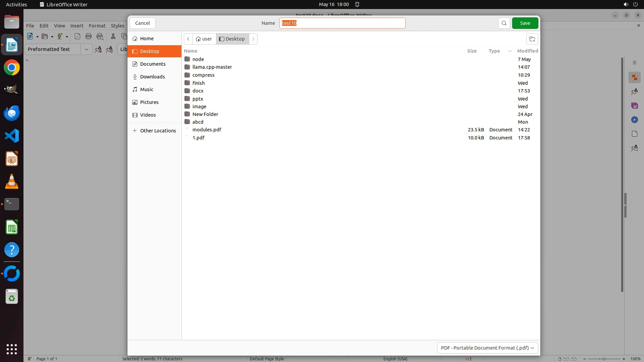This screenshot has width=644, height=362.
Task: Create a new folder with folder icon
Action: 532,39
